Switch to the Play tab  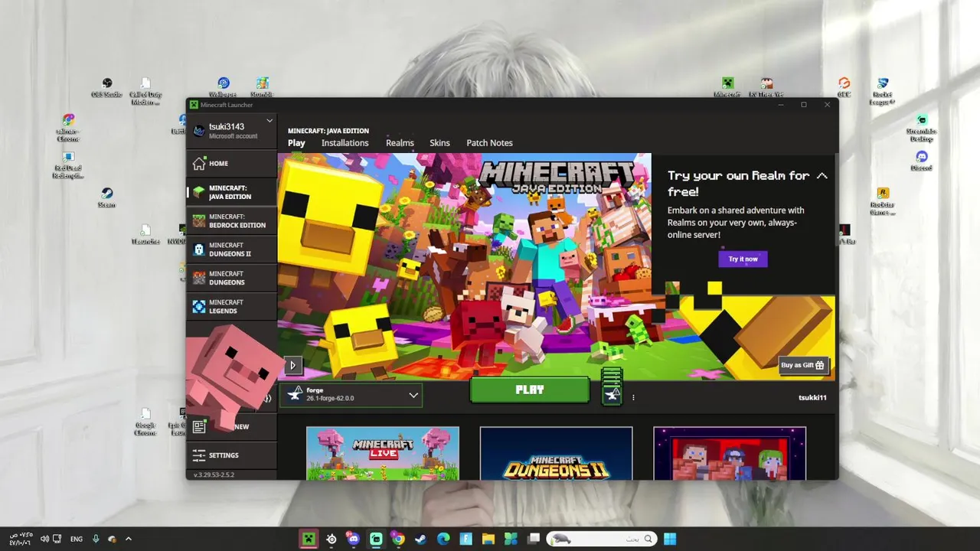pyautogui.click(x=296, y=143)
